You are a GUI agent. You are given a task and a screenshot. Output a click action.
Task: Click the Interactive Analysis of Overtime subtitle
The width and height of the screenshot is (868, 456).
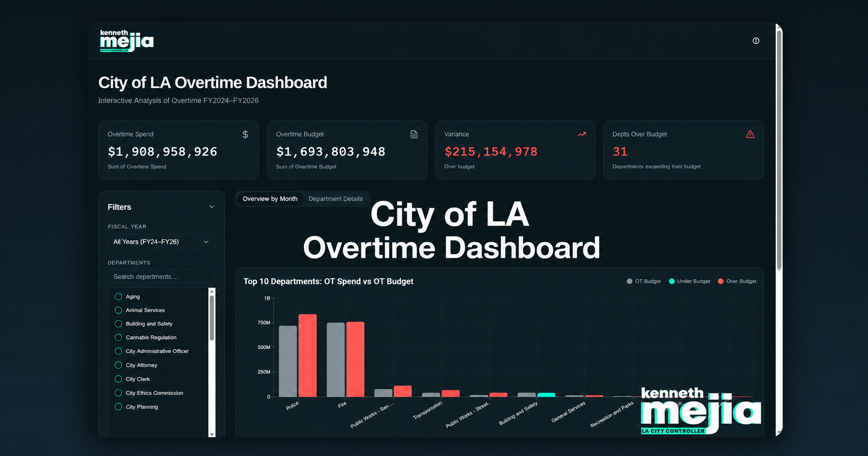[179, 100]
